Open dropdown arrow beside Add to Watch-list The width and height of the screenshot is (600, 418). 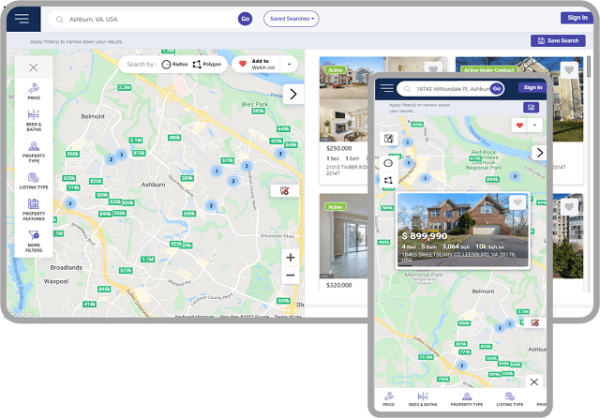click(x=290, y=64)
